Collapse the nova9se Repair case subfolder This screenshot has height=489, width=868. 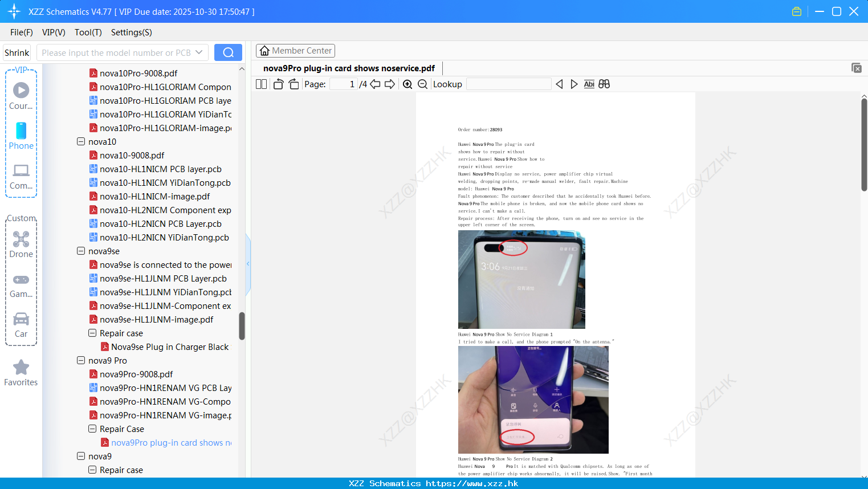(x=92, y=333)
